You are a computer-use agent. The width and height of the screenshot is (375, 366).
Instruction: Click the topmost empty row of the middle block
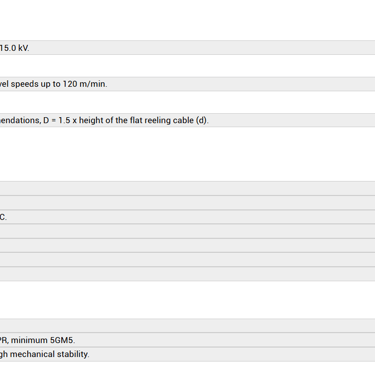coord(187,188)
